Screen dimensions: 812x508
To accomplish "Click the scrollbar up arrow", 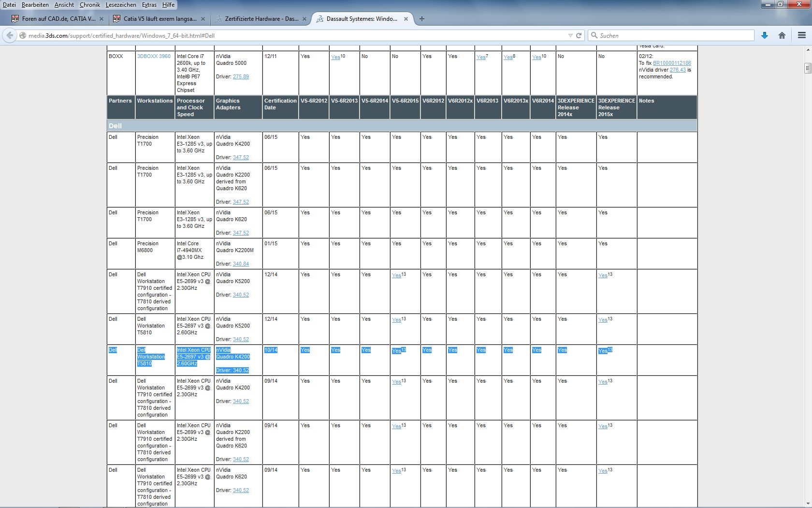I will point(808,49).
